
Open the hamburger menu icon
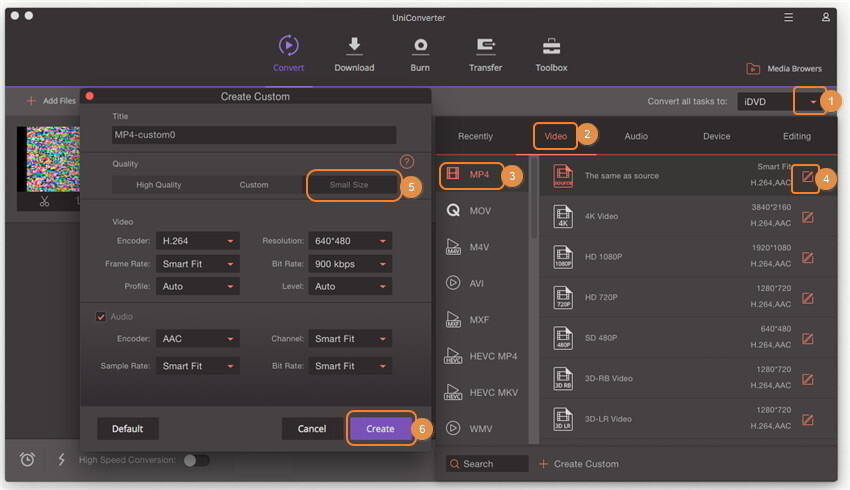788,17
